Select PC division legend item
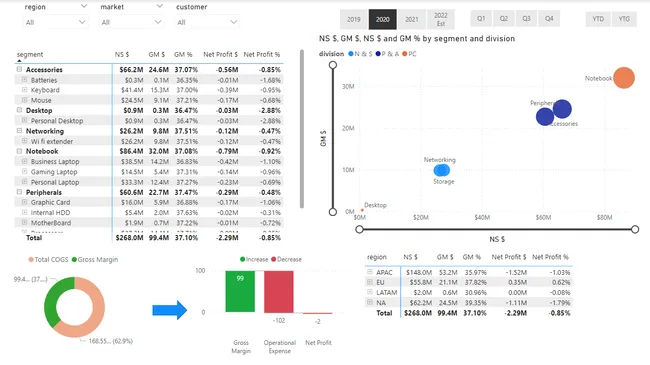650x365 pixels. pyautogui.click(x=409, y=54)
